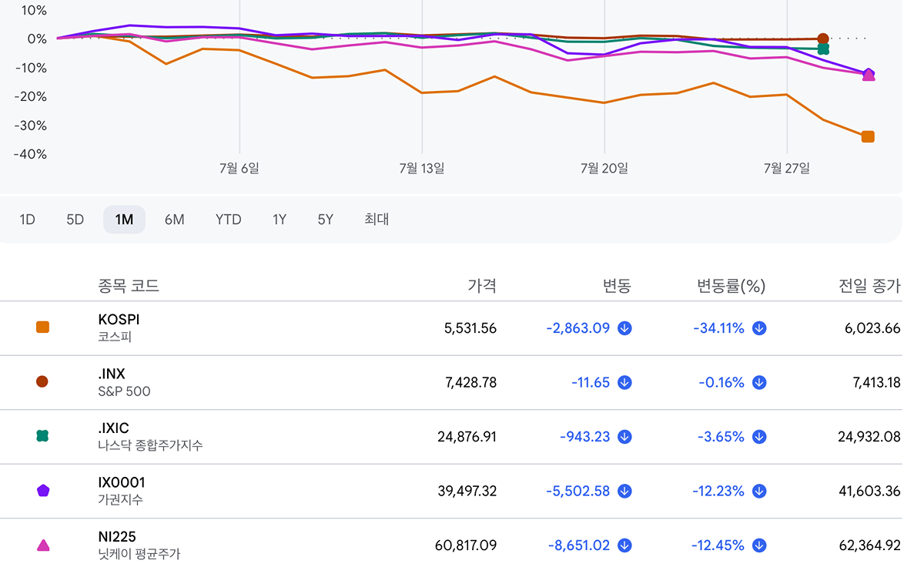This screenshot has width=924, height=584.
Task: Click the 종목 코드 column header
Action: pyautogui.click(x=129, y=286)
